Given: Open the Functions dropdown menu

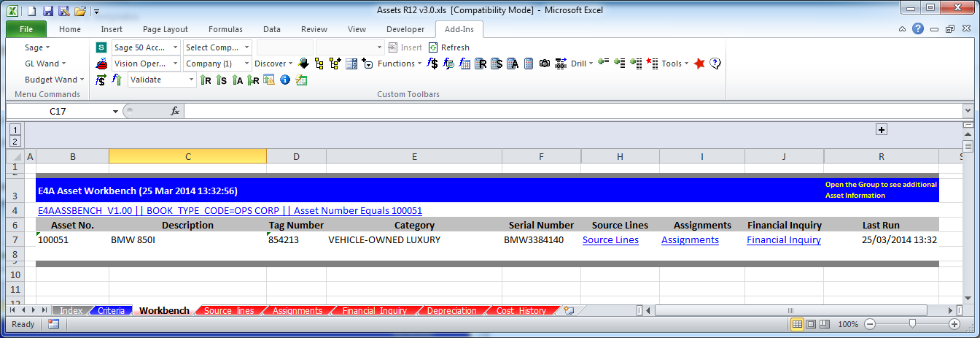Looking at the screenshot, I should pos(400,64).
